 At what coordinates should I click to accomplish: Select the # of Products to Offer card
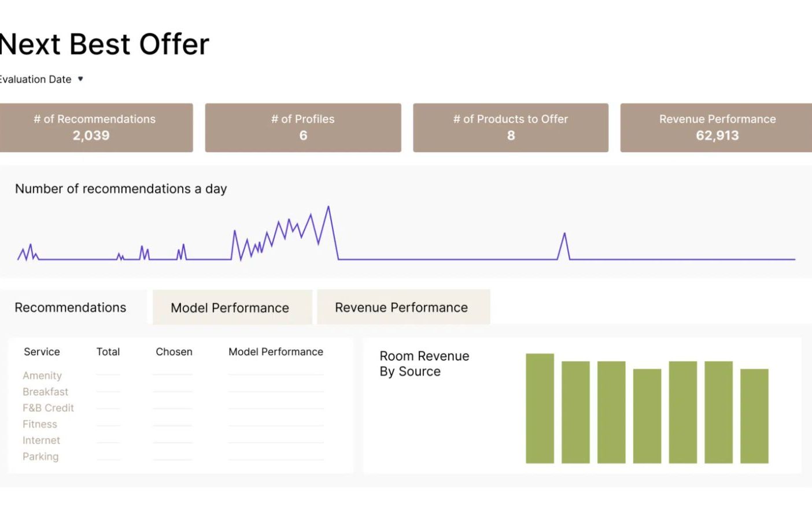(511, 127)
